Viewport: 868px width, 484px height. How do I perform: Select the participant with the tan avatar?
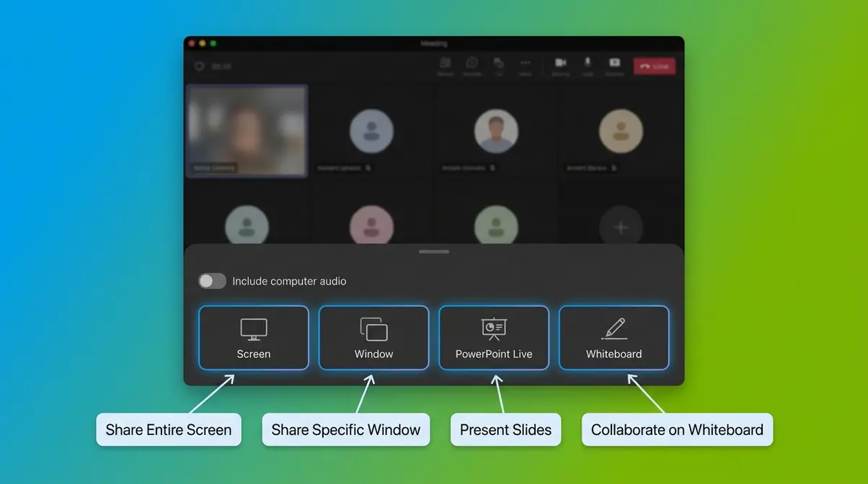[621, 131]
